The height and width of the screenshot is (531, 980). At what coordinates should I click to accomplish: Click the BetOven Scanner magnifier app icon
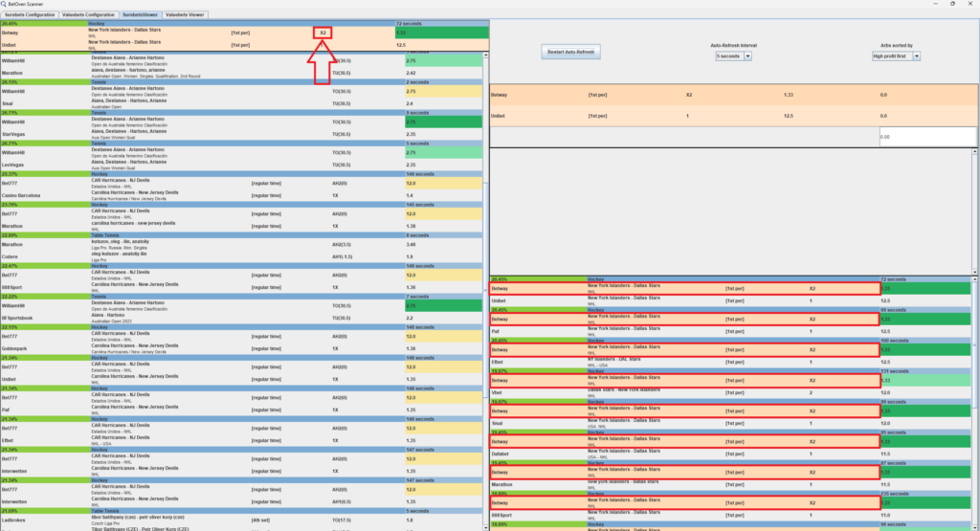(4, 4)
